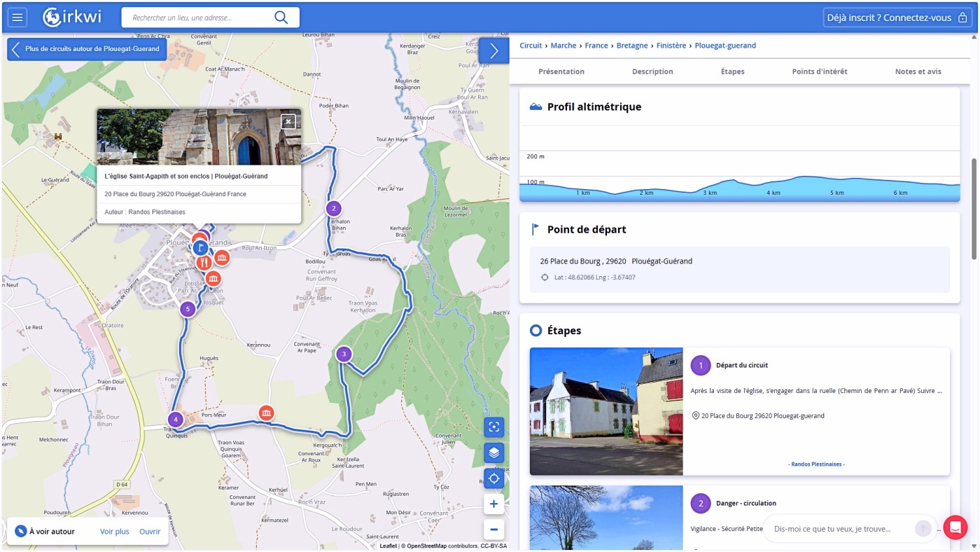The image size is (980, 552).
Task: Open the red chat support bubble
Action: point(955,527)
